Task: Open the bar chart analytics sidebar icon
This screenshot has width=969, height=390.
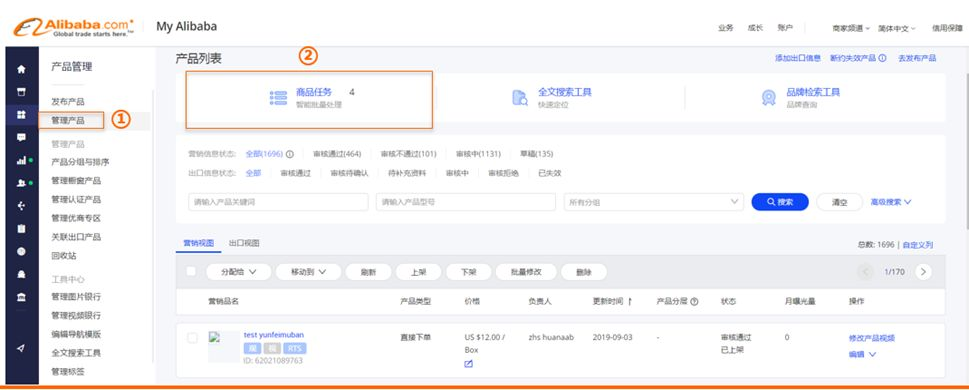Action: [x=21, y=161]
